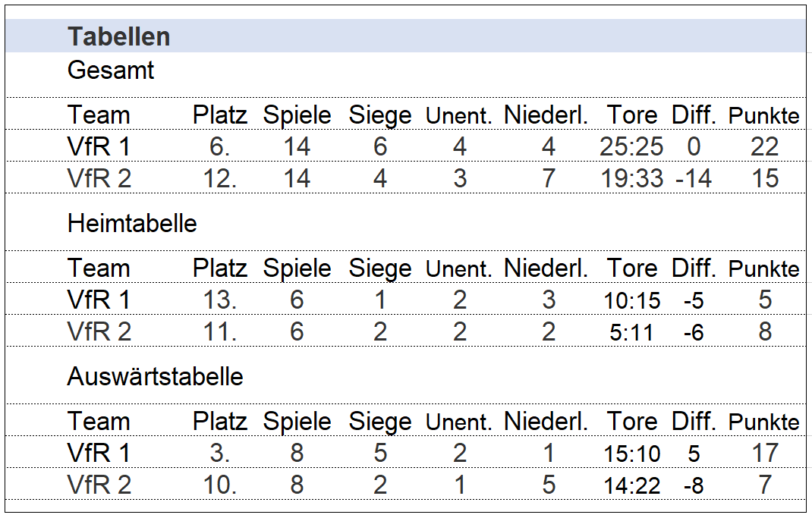Screen dimensions: 812x518
Task: Click VfR 1 in the Gesamt table
Action: 99,146
